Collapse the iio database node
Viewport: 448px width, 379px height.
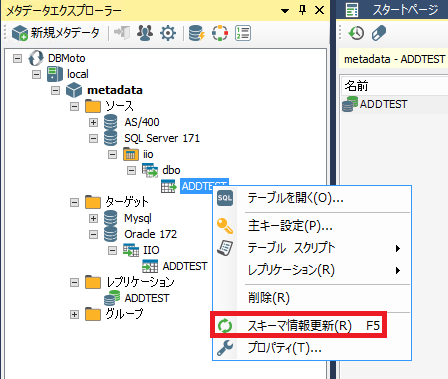pyautogui.click(x=113, y=154)
